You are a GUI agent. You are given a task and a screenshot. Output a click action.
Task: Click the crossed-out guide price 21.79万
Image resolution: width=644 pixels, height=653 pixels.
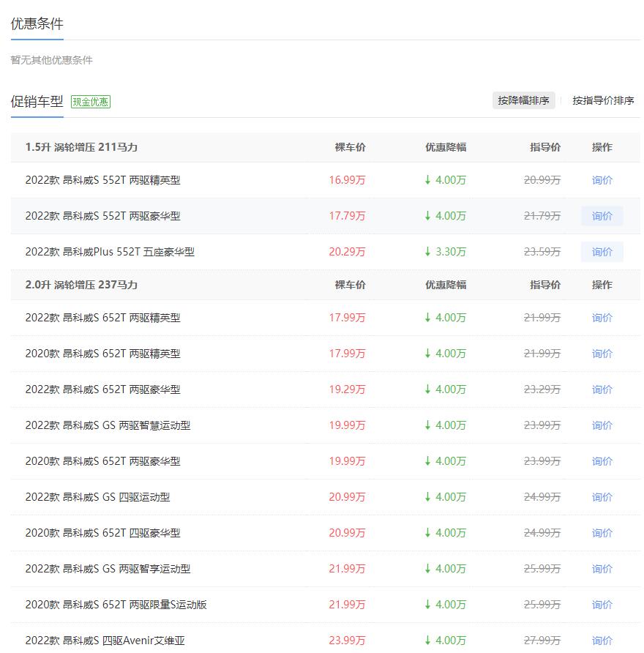(542, 216)
